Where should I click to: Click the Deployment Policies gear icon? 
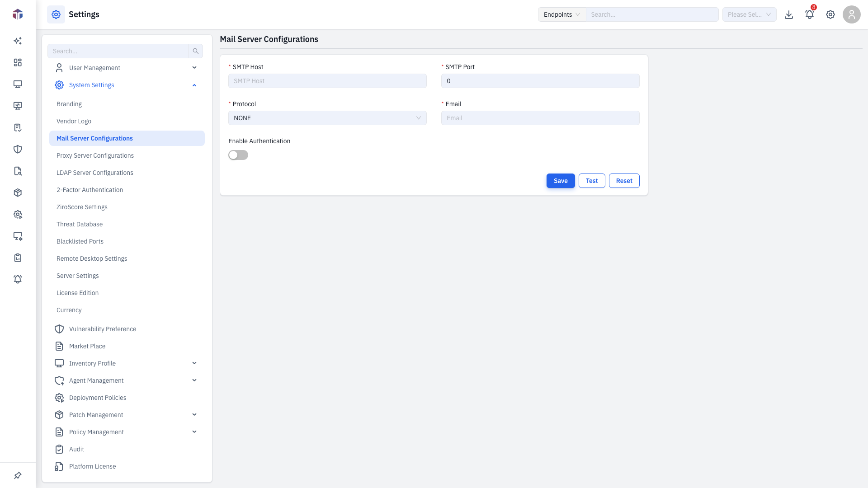pos(59,398)
